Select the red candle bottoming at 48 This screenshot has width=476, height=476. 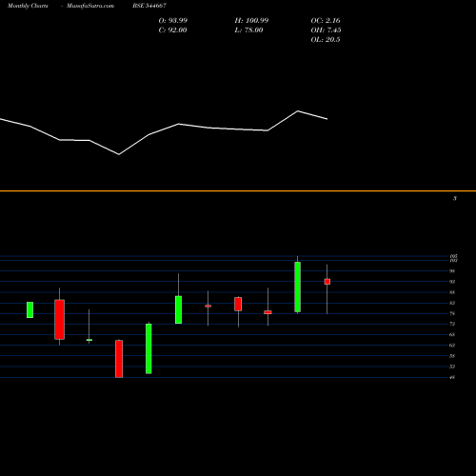coord(119,359)
